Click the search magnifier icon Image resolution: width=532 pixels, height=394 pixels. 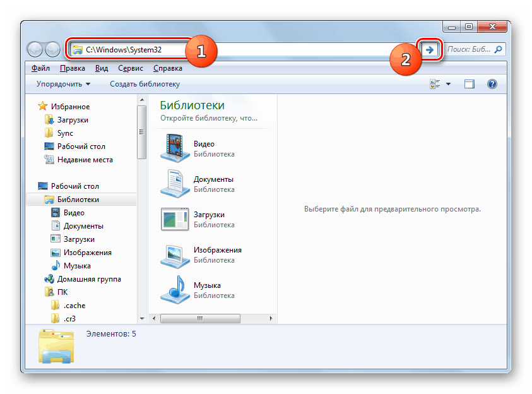pos(498,49)
